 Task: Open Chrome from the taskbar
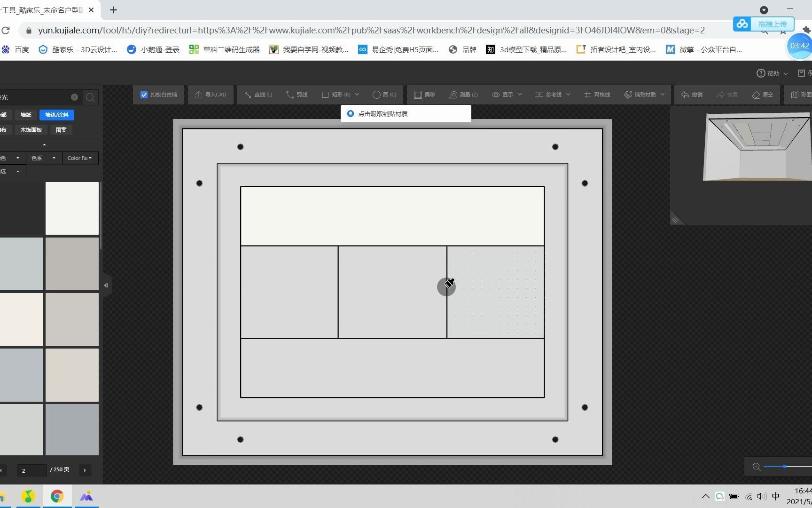click(57, 496)
